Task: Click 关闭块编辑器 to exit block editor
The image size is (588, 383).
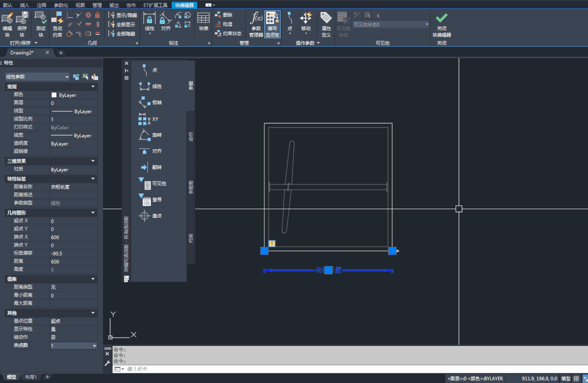Action: [441, 24]
